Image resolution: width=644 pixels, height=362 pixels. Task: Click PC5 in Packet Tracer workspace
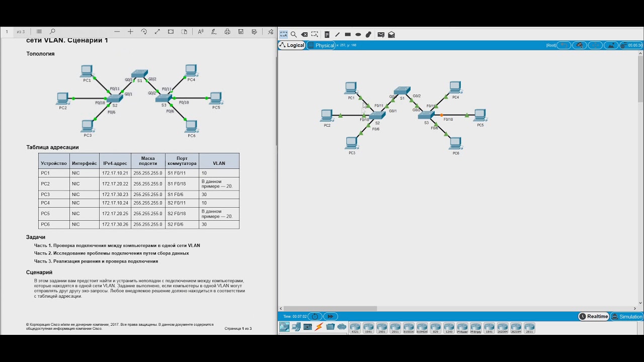click(x=480, y=116)
